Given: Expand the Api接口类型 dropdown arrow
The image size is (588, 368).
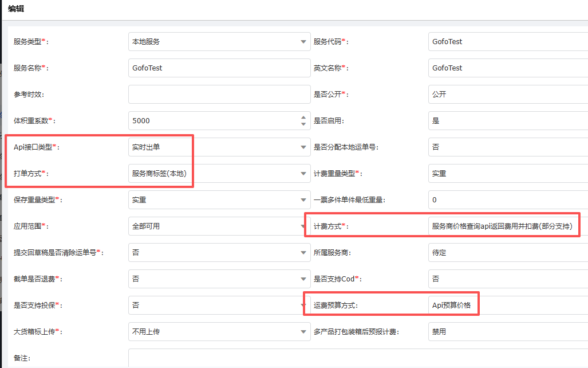Looking at the screenshot, I should (303, 147).
